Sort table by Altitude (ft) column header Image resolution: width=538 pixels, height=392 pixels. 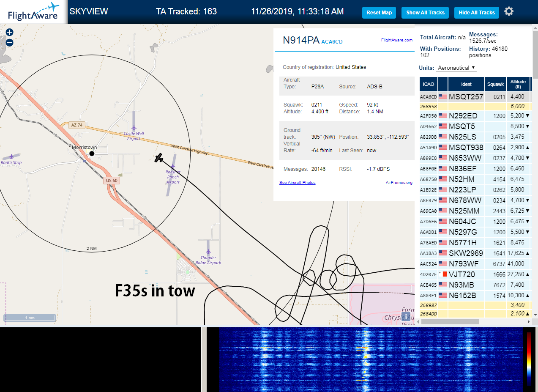point(518,84)
